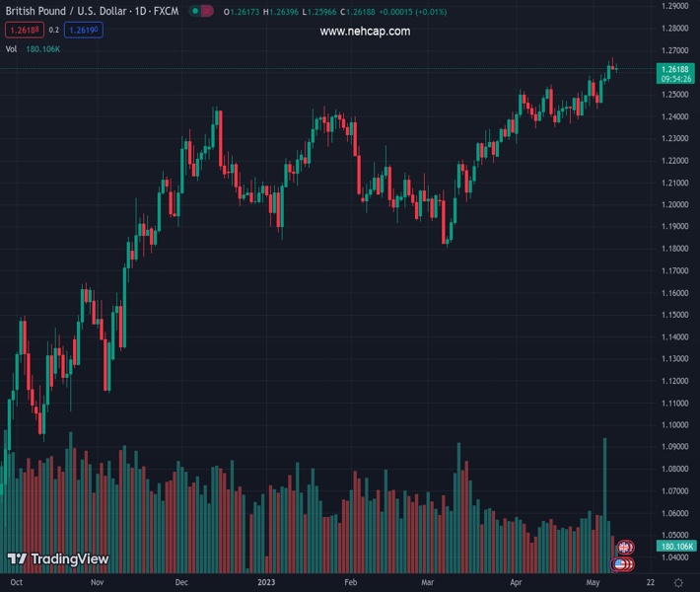The image size is (700, 592).
Task: Click the May label on time axis
Action: click(x=592, y=583)
